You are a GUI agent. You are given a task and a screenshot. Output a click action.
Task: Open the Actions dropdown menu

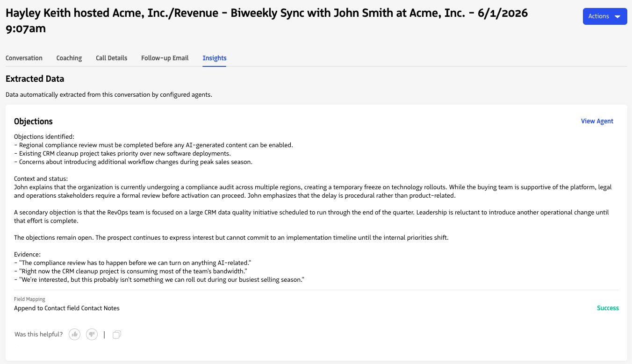(605, 16)
